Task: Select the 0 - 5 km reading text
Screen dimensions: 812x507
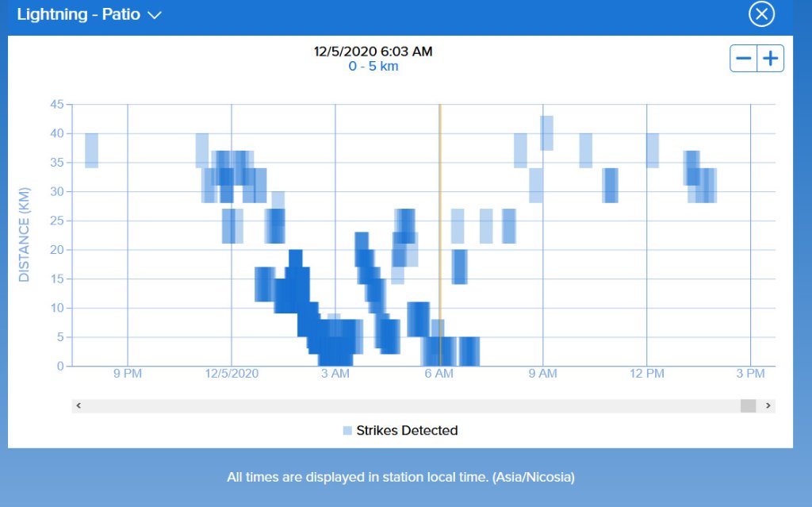Action: click(373, 67)
